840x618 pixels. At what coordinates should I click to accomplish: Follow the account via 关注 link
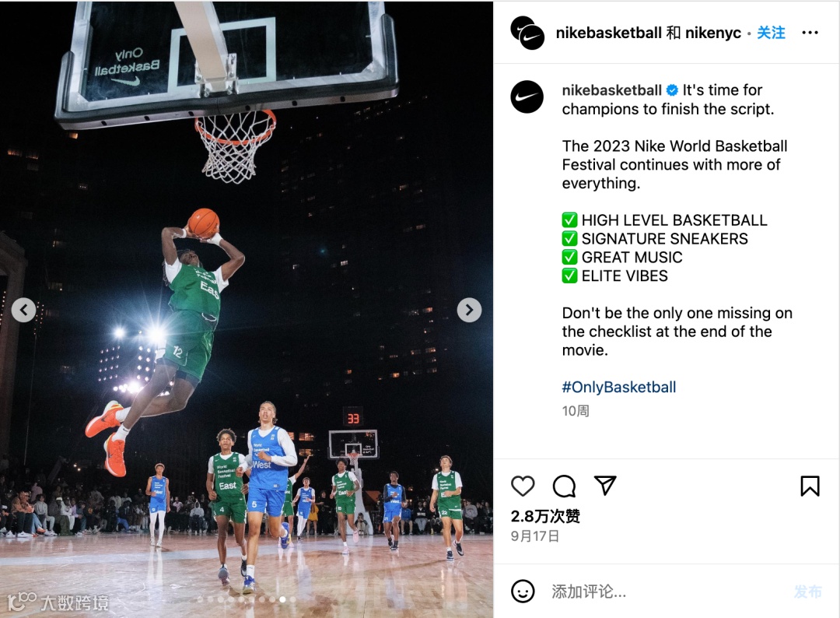point(771,33)
